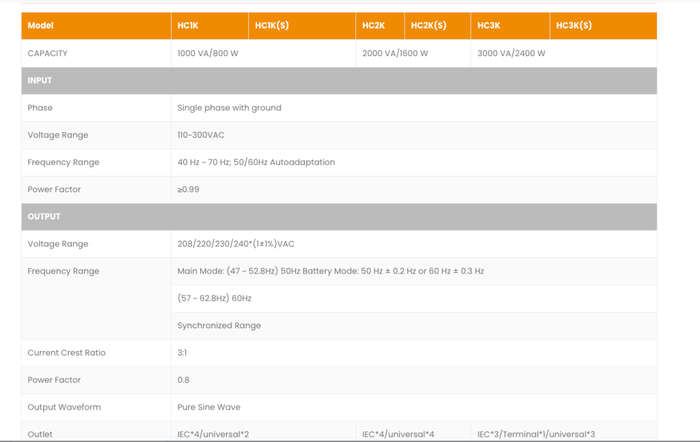This screenshot has height=442, width=700.
Task: Click the Current Crest Ratio label
Action: 67,352
